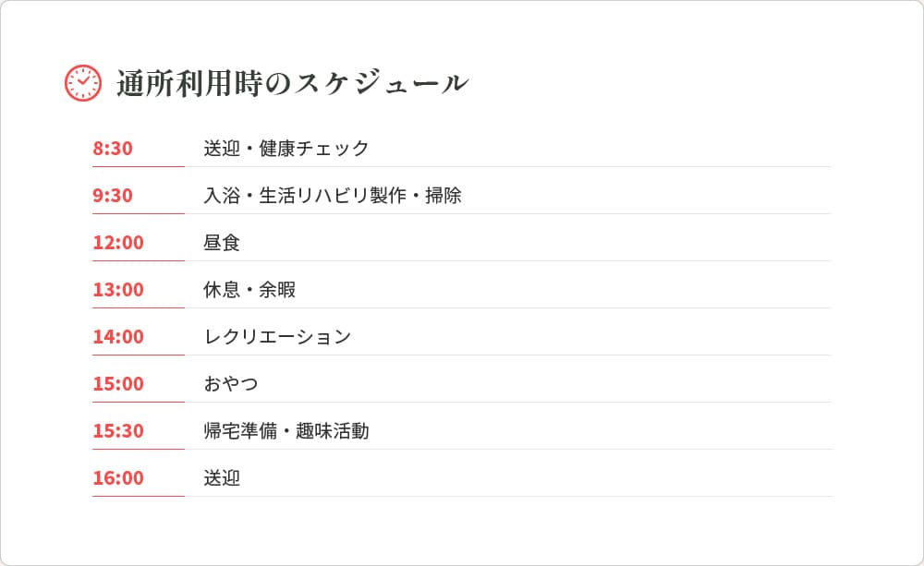Image resolution: width=924 pixels, height=566 pixels.
Task: Select the 9:30 time label
Action: [113, 196]
